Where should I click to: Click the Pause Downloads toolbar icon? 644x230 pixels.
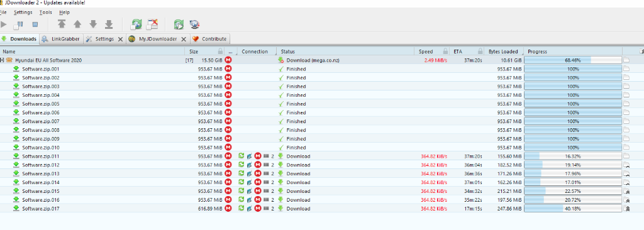click(18, 25)
